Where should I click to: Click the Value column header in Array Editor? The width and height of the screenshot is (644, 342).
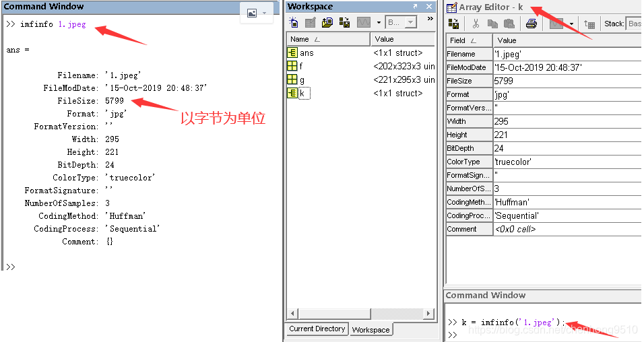pyautogui.click(x=567, y=40)
